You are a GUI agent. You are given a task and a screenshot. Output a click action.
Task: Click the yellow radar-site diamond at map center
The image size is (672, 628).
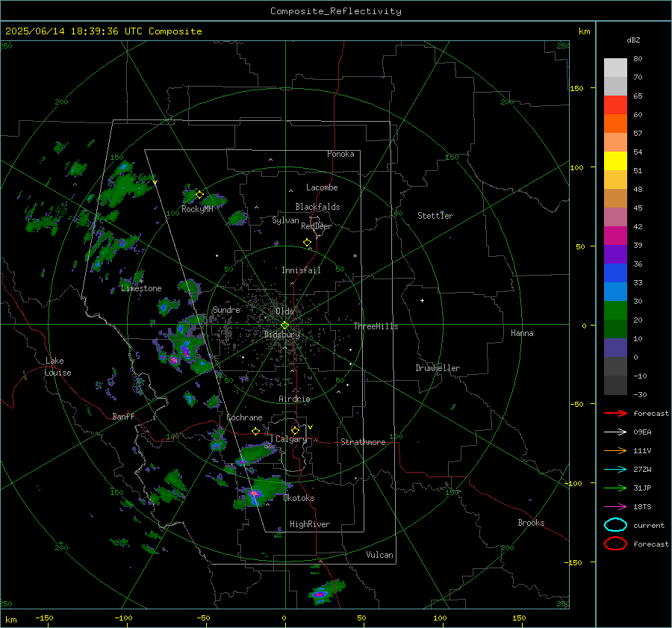[285, 325]
